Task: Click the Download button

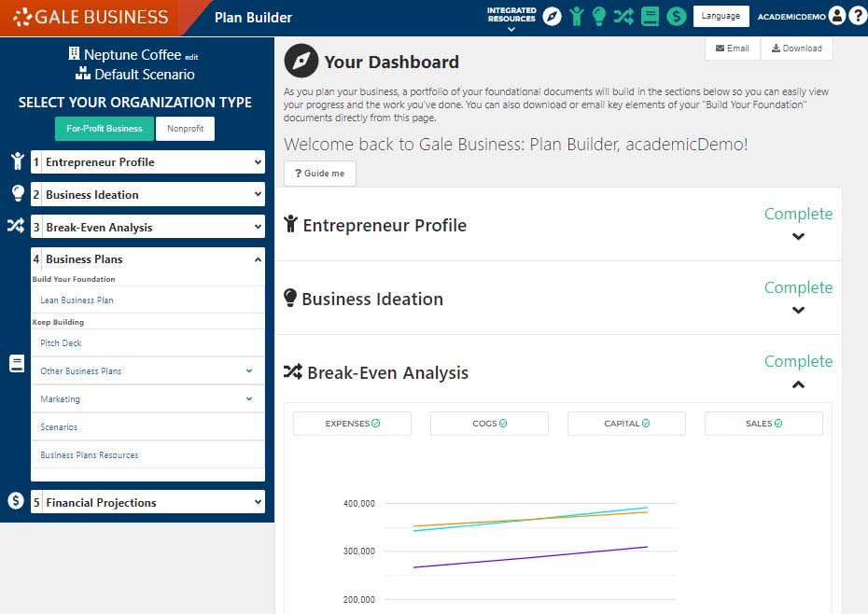Action: (796, 49)
